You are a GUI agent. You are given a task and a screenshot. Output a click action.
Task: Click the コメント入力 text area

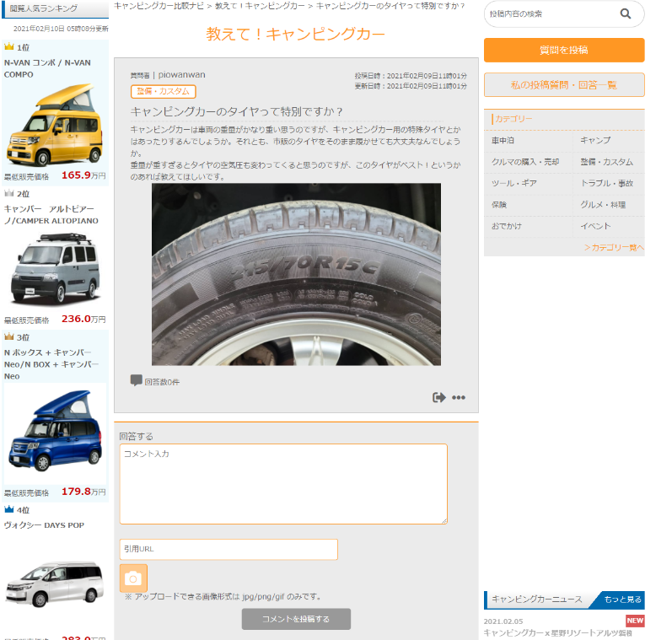click(x=283, y=484)
